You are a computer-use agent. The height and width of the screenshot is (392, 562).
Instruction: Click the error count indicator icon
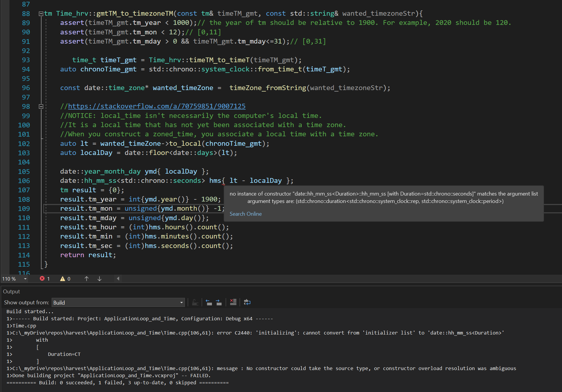42,279
